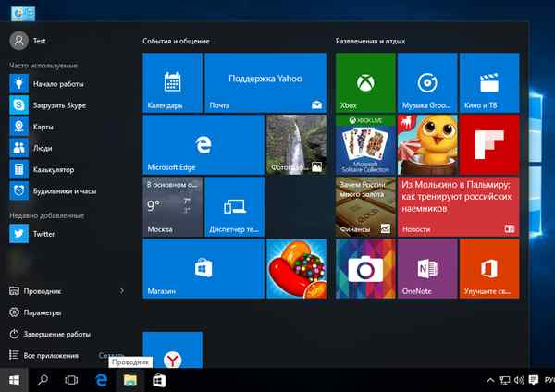555x392 pixels.
Task: Open Store from the taskbar
Action: pyautogui.click(x=159, y=380)
